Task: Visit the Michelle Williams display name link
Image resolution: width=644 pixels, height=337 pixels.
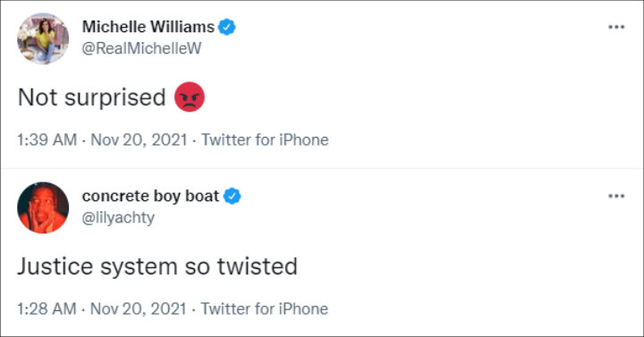Action: (148, 27)
